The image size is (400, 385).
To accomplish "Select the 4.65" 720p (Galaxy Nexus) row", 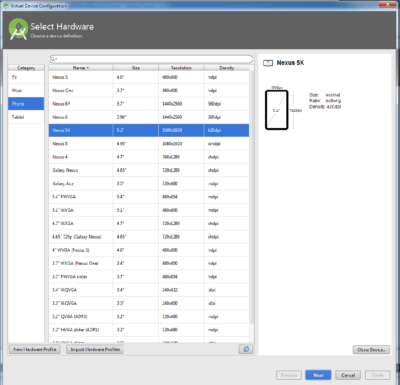I will click(x=149, y=237).
